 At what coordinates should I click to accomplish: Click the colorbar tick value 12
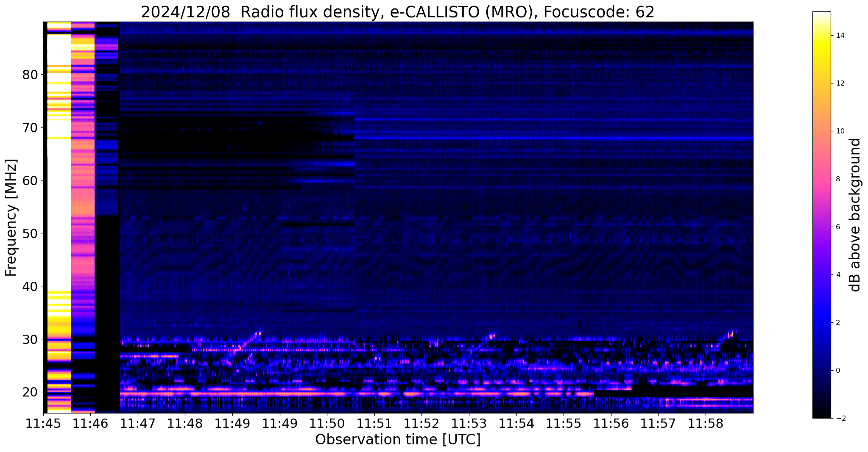tap(840, 83)
